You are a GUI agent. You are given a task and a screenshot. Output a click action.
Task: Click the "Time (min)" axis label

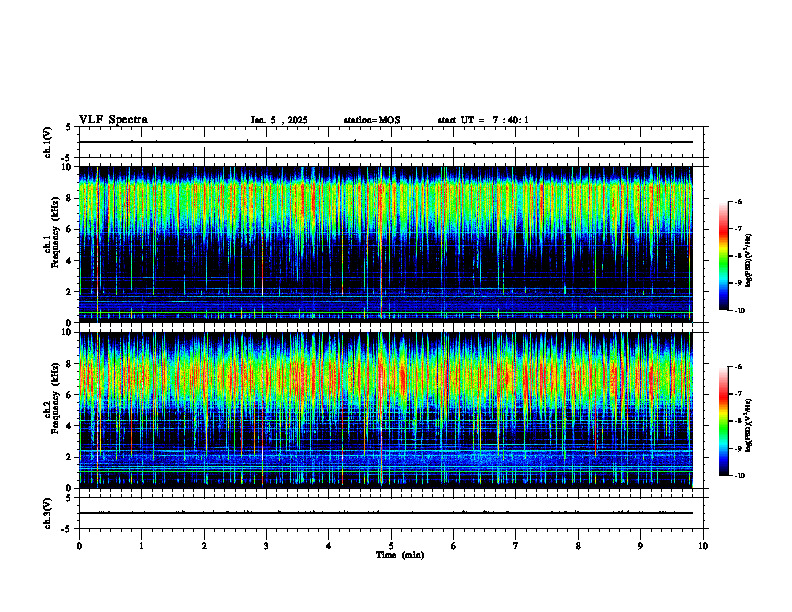[400, 555]
